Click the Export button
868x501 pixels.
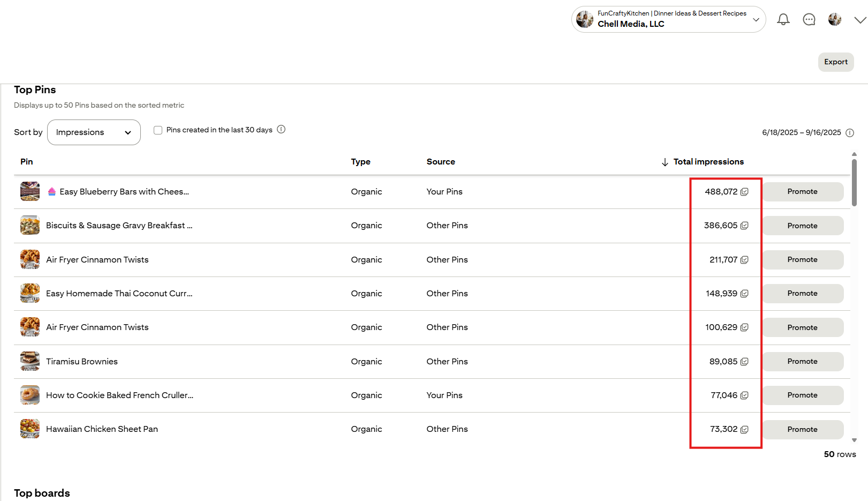point(835,62)
